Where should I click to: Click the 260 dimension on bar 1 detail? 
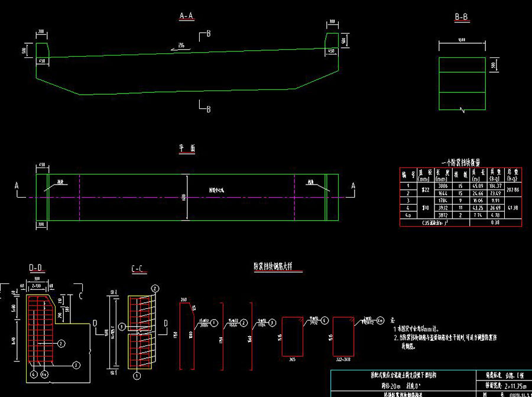[184, 300]
